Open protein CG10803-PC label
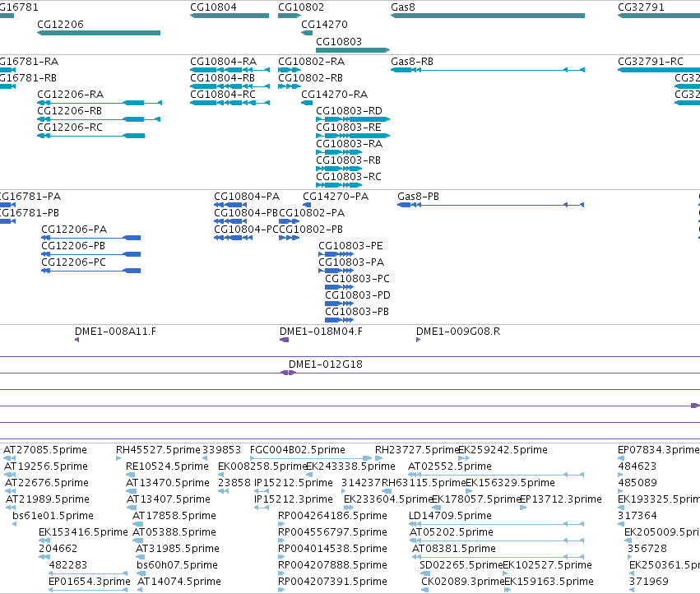Screen dimensions: 700x594 coord(358,279)
